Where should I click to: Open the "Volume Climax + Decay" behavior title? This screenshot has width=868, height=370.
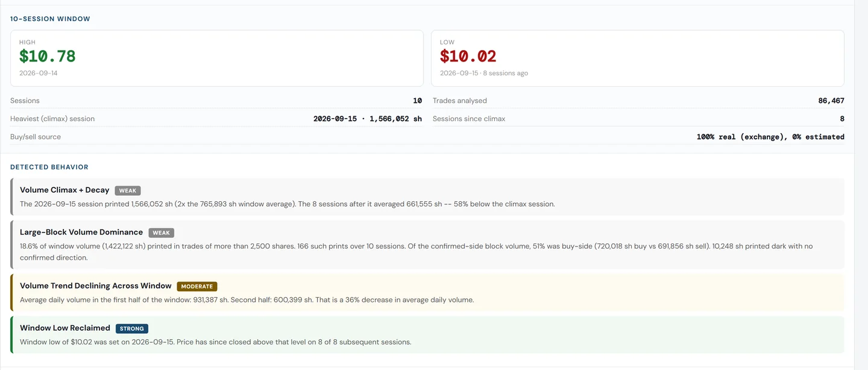click(64, 190)
